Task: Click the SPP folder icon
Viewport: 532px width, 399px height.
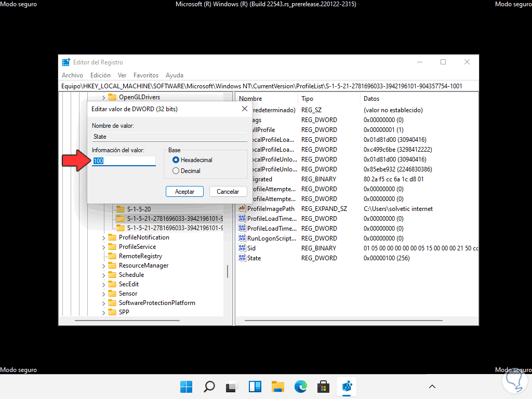Action: click(112, 312)
